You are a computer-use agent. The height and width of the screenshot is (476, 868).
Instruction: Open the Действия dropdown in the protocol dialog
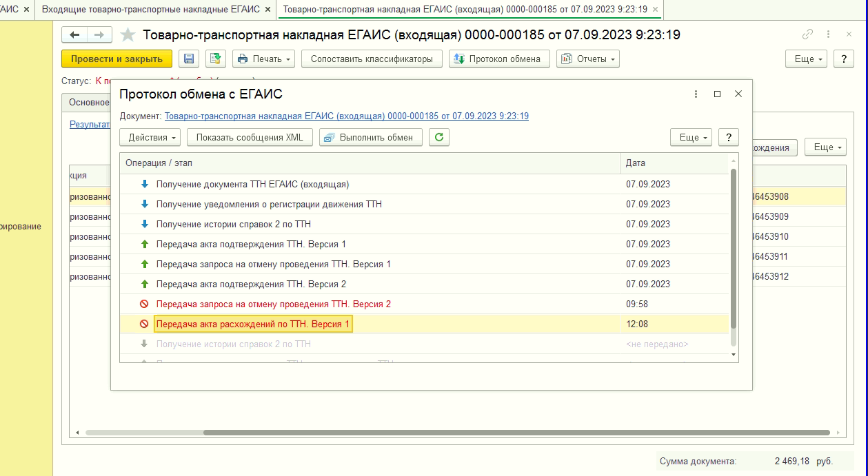(x=150, y=137)
